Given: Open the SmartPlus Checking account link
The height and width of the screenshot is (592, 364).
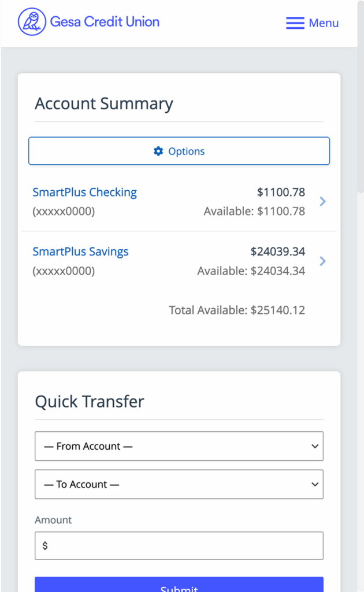Looking at the screenshot, I should point(84,192).
